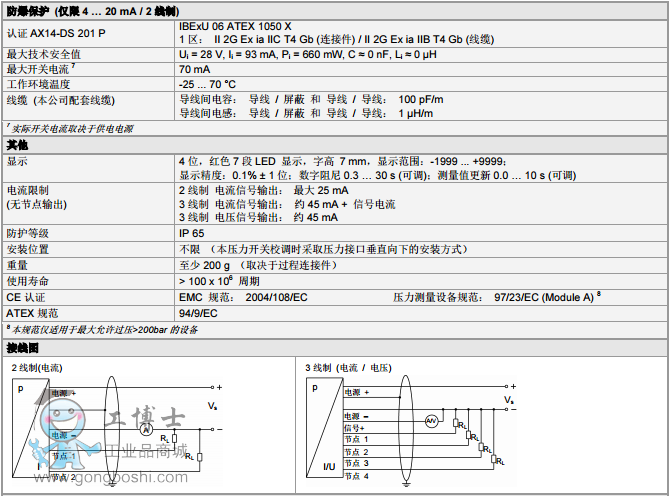Select the P/I transducer block in the 2线制 diagram

27,432
